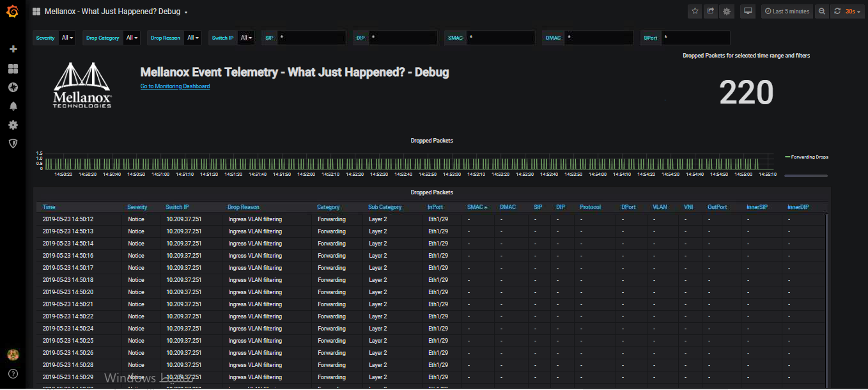This screenshot has height=390, width=868.
Task: Click Layer 2 in the 14:50:20 row
Action: [x=378, y=292]
